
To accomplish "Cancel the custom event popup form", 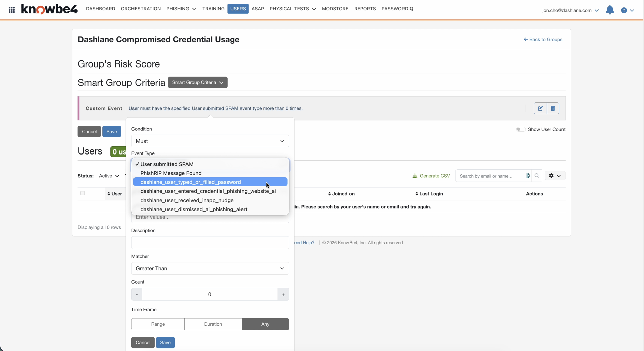I will 143,342.
